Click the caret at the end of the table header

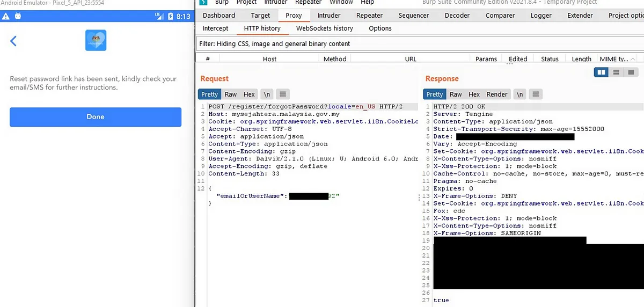633,59
